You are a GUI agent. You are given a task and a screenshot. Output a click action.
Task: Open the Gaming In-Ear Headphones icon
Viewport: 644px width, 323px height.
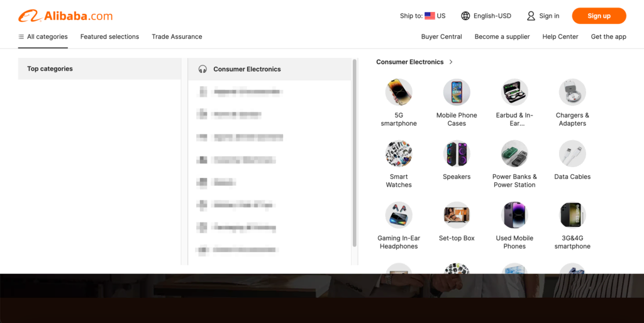[399, 216]
